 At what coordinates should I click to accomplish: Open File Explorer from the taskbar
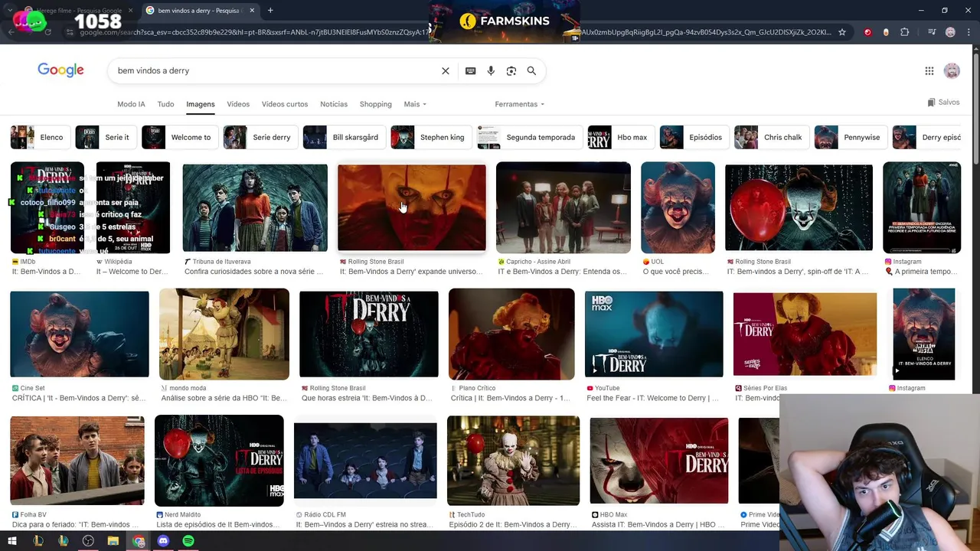click(113, 541)
